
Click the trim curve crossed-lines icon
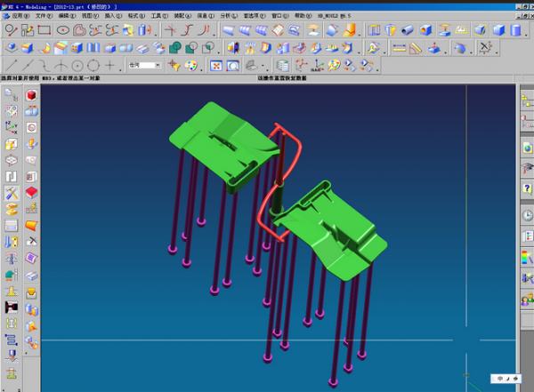point(170,30)
